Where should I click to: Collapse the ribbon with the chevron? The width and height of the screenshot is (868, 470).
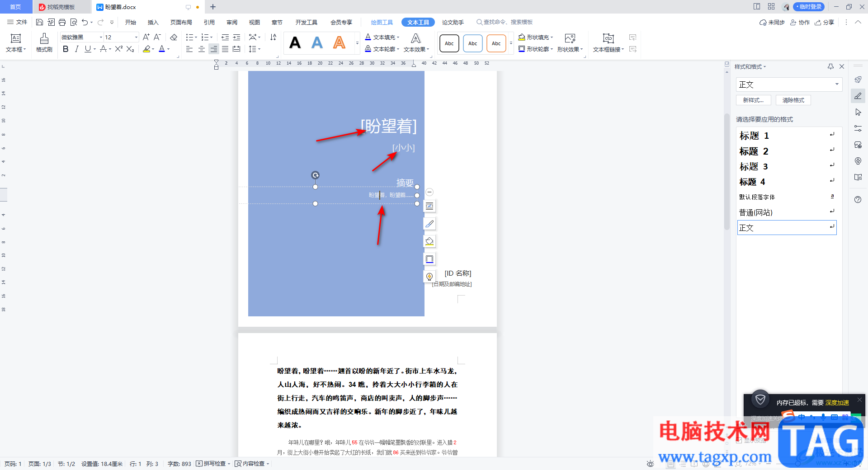coord(858,22)
